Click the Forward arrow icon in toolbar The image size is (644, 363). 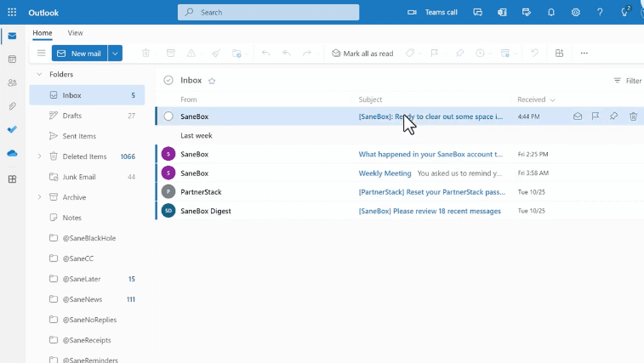tap(307, 53)
